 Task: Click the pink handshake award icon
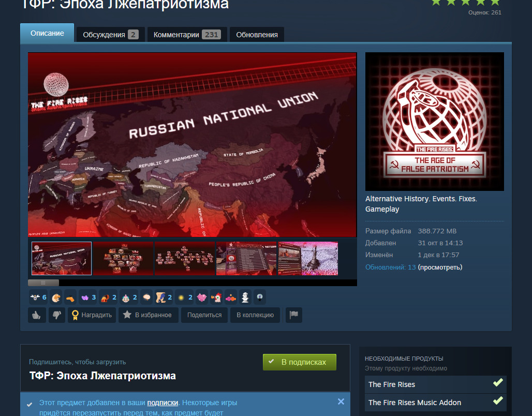click(x=231, y=298)
